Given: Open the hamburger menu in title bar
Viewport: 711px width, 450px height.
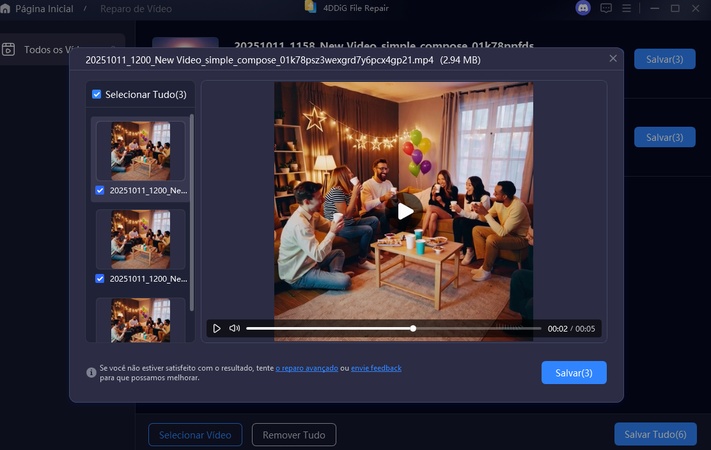Looking at the screenshot, I should point(628,8).
